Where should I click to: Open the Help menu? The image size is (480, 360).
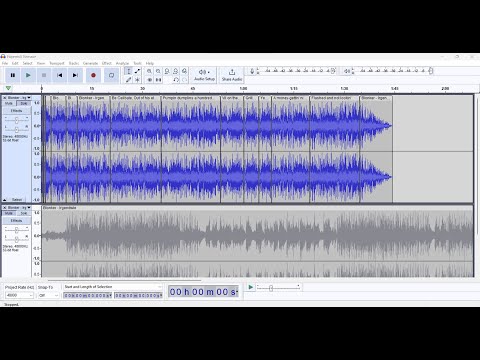tap(150, 63)
